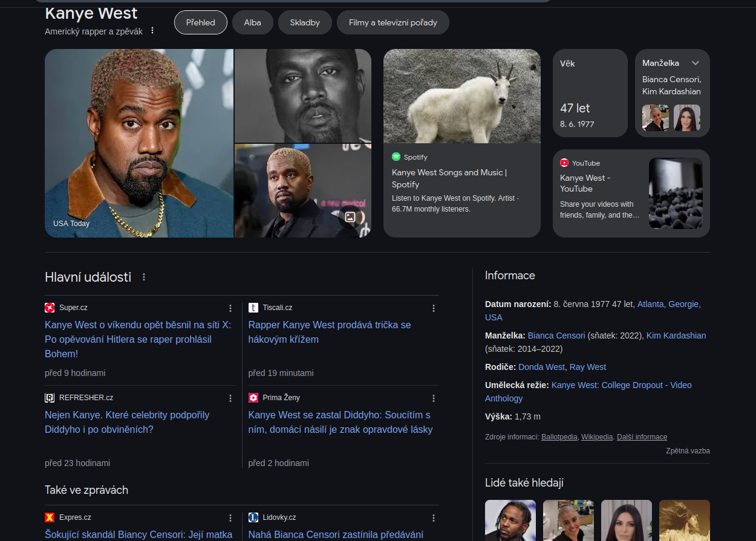The width and height of the screenshot is (756, 541).
Task: Select the Skladby tab
Action: click(305, 22)
